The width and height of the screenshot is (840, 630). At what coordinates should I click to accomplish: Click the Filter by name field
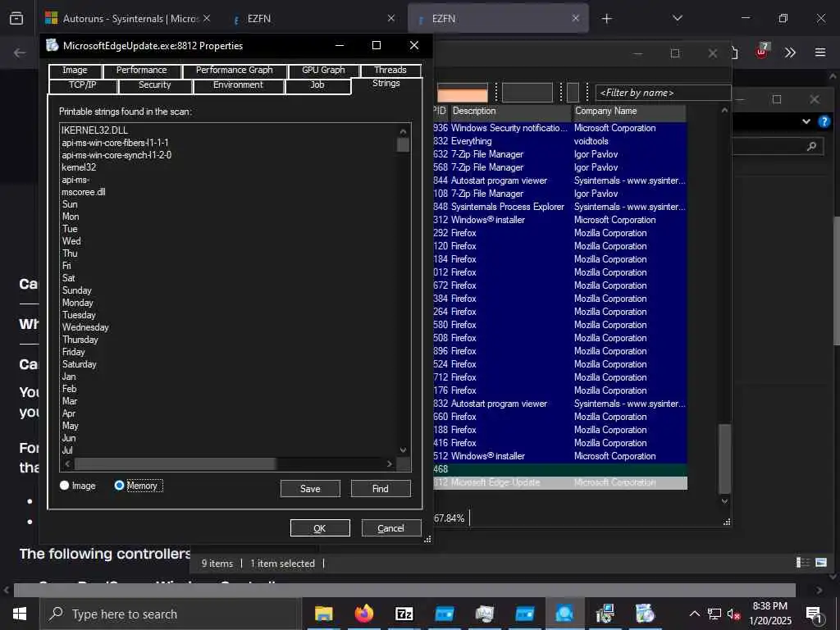point(663,93)
